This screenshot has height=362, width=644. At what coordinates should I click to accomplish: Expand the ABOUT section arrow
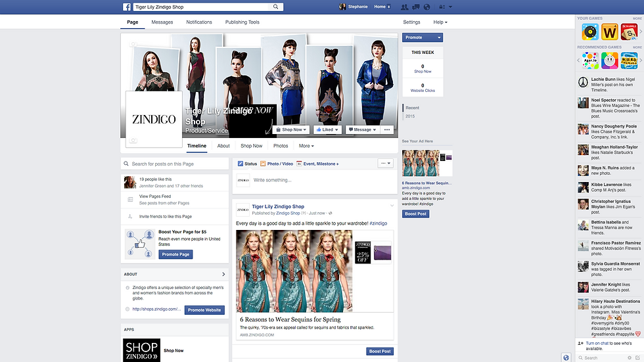click(223, 274)
